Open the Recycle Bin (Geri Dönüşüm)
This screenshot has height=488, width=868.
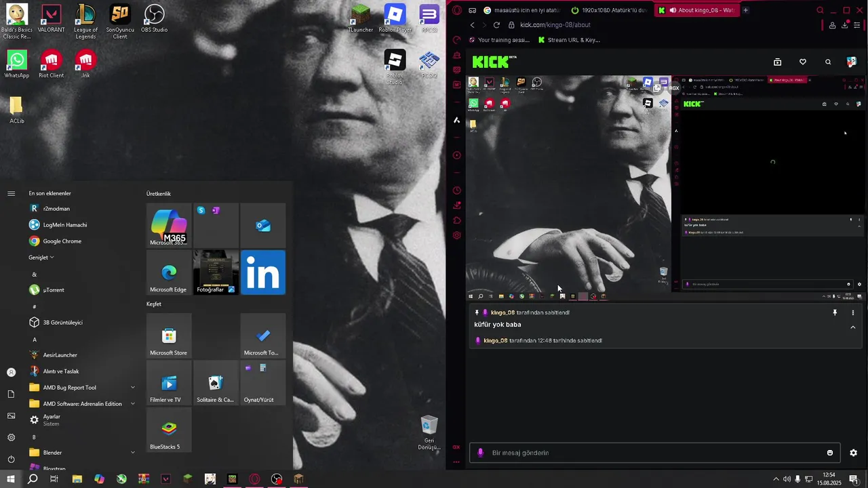429,433
